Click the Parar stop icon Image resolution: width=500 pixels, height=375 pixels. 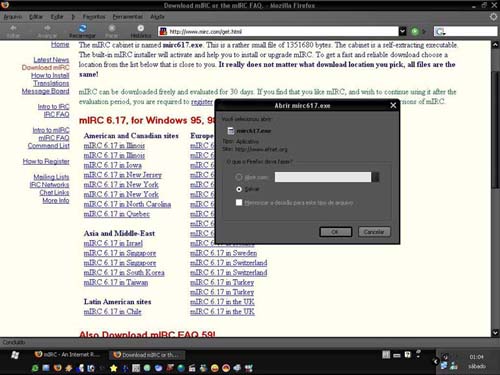pos(112,28)
